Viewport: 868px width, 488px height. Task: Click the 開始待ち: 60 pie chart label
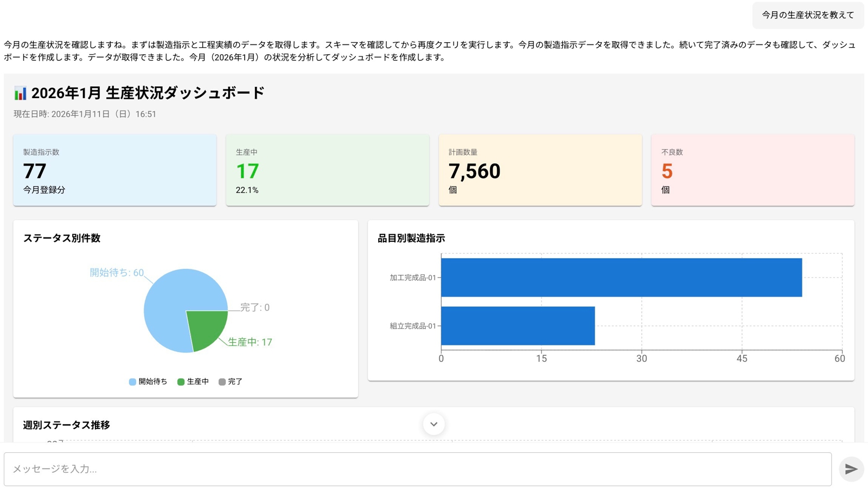click(116, 273)
